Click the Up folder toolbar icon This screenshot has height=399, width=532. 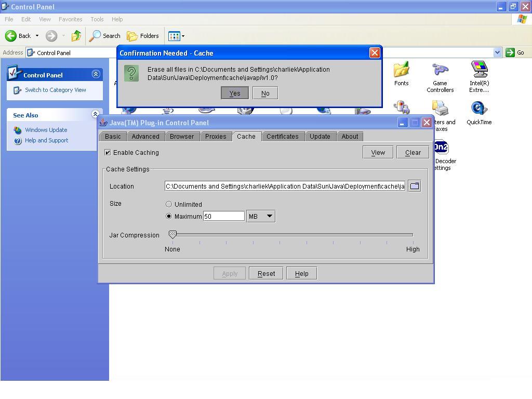click(x=76, y=36)
